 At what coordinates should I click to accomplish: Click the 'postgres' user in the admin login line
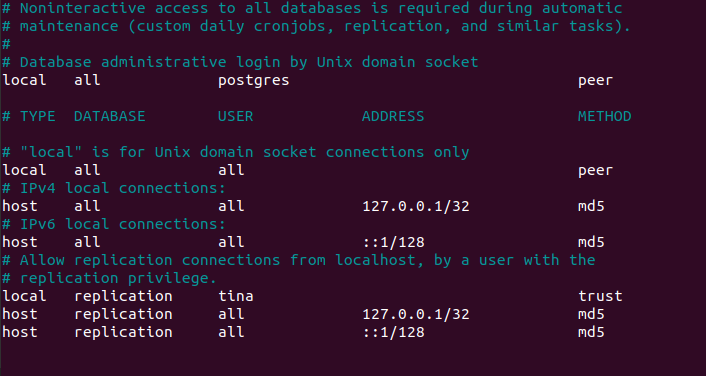point(253,81)
